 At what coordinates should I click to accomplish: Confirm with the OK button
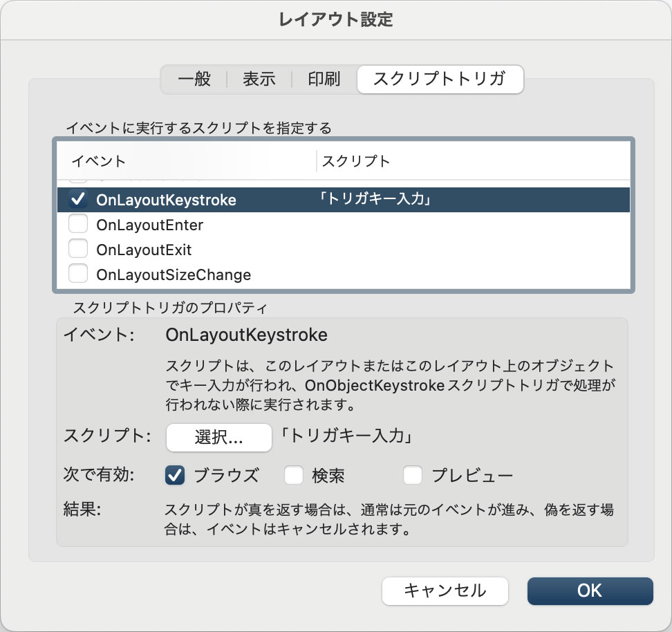(590, 591)
